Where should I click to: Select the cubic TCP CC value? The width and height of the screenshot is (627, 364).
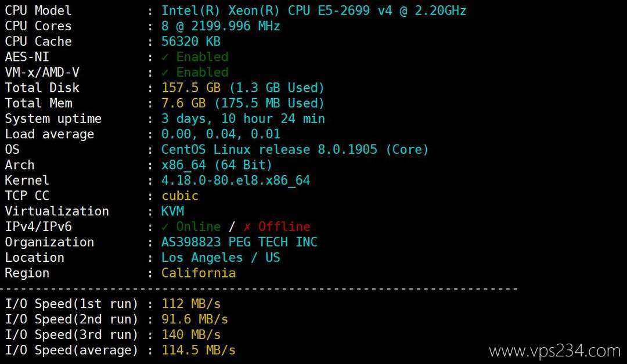180,196
